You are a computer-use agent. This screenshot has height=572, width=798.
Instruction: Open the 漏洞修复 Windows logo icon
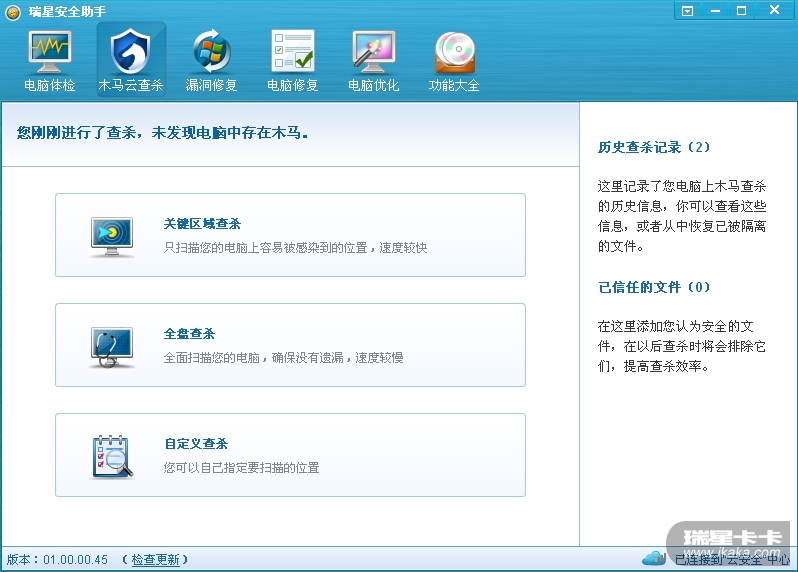pos(212,51)
